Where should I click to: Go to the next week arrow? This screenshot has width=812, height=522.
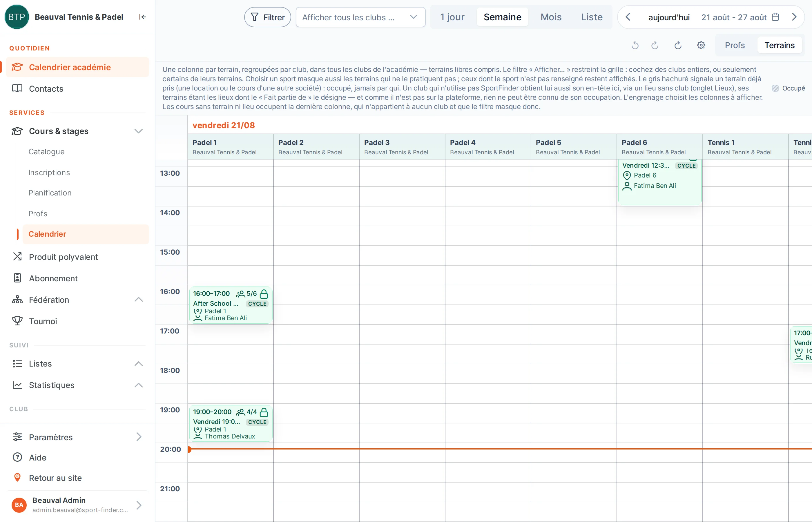[x=794, y=17]
